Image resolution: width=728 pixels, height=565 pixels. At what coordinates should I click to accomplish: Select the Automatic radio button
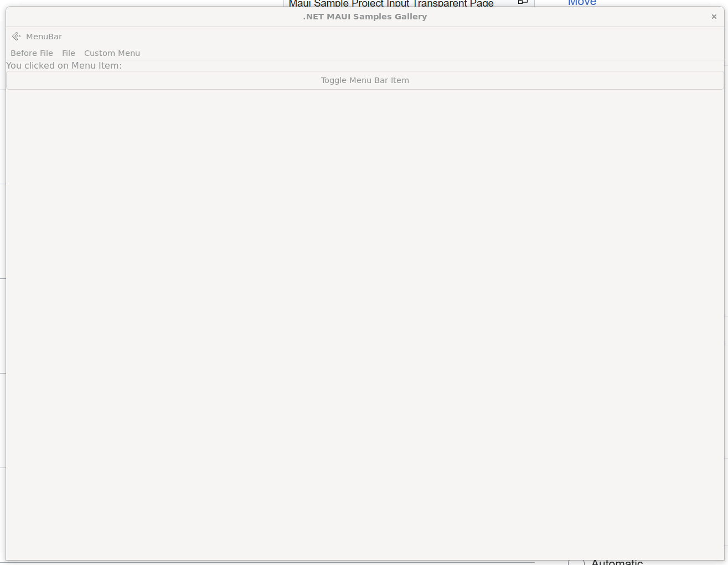click(576, 562)
